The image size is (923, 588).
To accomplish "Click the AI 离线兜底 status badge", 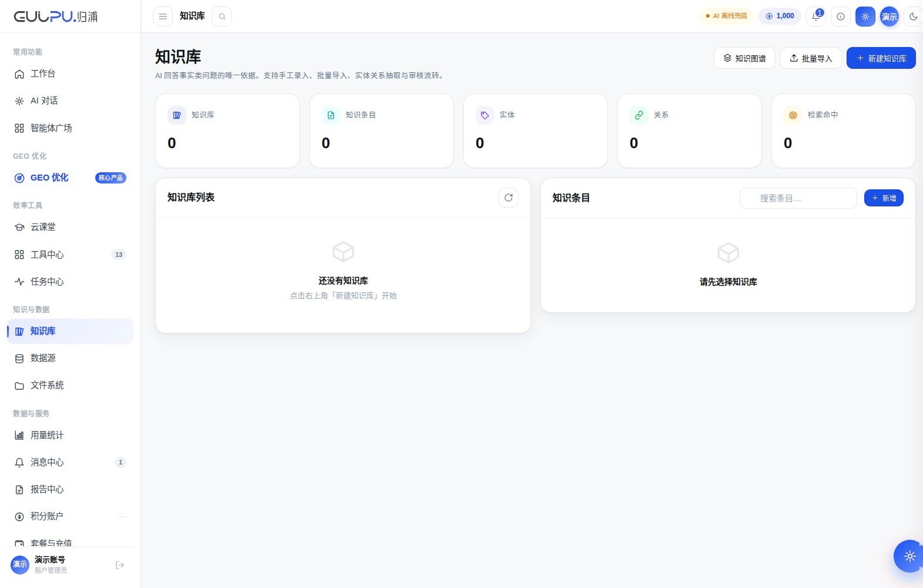I will (x=726, y=16).
